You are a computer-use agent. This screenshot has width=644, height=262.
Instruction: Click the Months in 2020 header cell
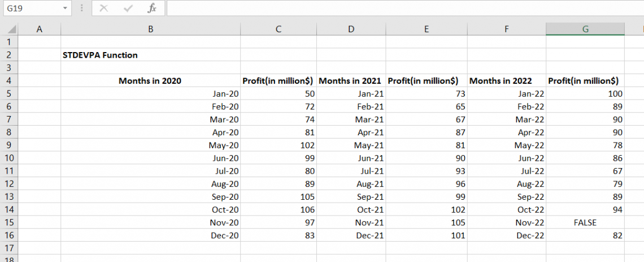tap(150, 81)
